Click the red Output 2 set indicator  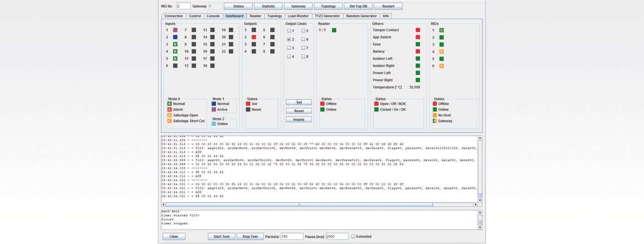[x=254, y=37]
